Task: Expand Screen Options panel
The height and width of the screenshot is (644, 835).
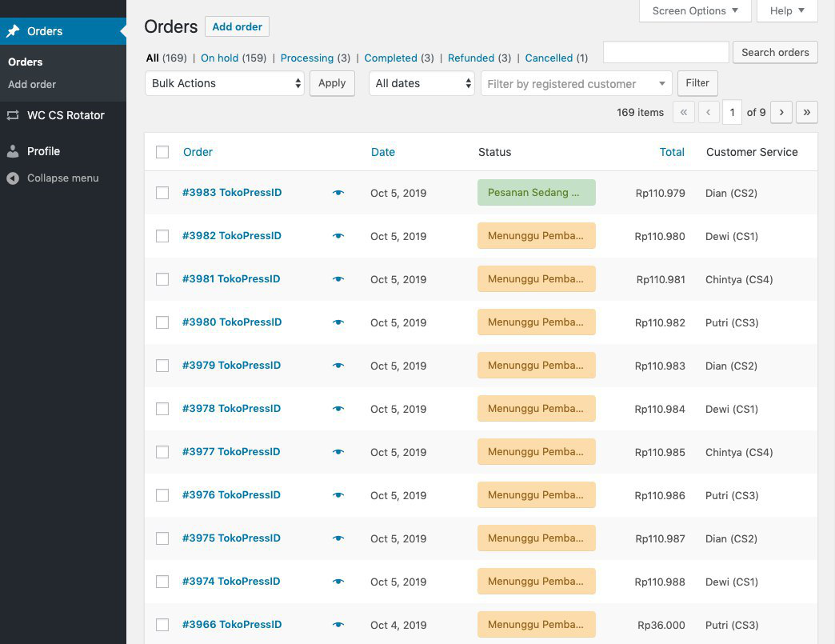Action: (695, 10)
